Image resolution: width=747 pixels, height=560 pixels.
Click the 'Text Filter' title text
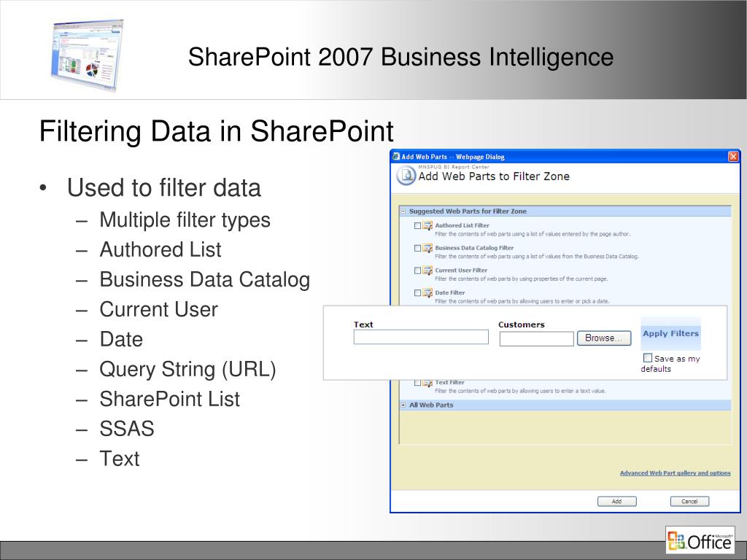pyautogui.click(x=449, y=382)
